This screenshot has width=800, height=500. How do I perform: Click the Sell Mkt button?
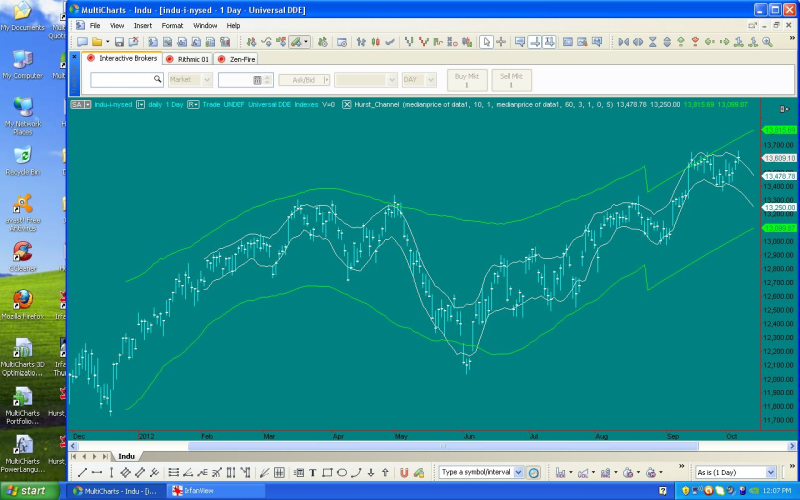pos(511,80)
